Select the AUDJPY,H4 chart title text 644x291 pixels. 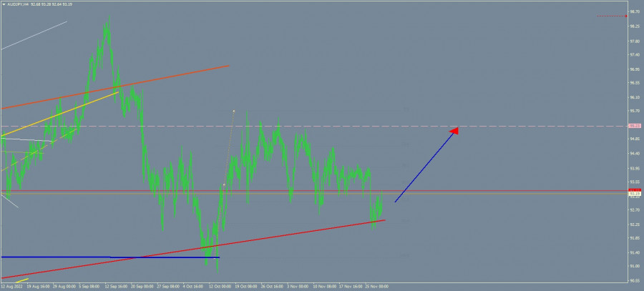tap(18, 4)
